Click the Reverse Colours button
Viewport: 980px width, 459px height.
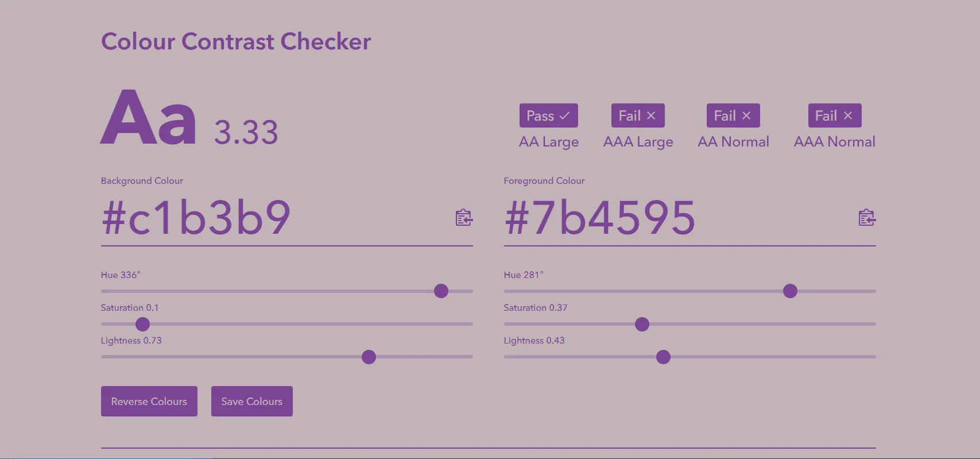pos(149,401)
